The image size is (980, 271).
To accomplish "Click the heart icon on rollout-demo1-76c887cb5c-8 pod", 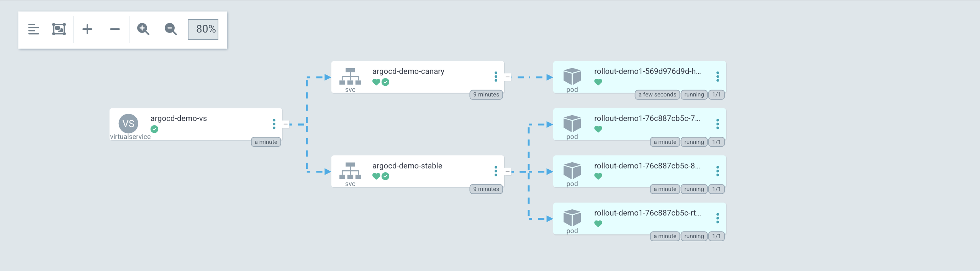I will tap(598, 176).
